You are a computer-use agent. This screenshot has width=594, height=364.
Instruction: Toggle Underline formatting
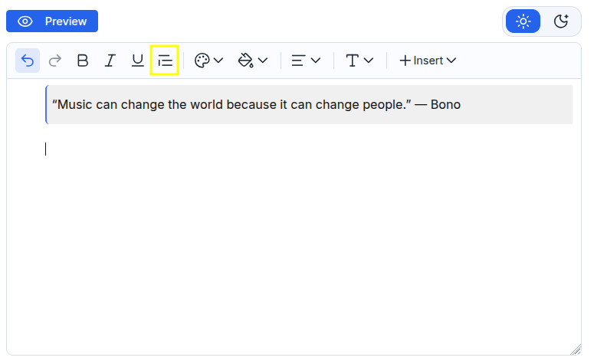click(137, 61)
